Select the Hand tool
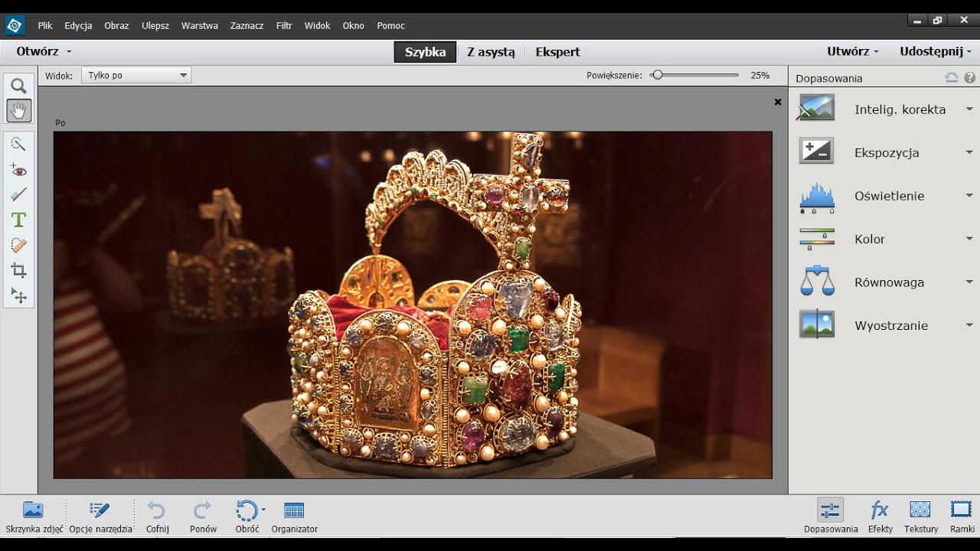 pos(18,110)
